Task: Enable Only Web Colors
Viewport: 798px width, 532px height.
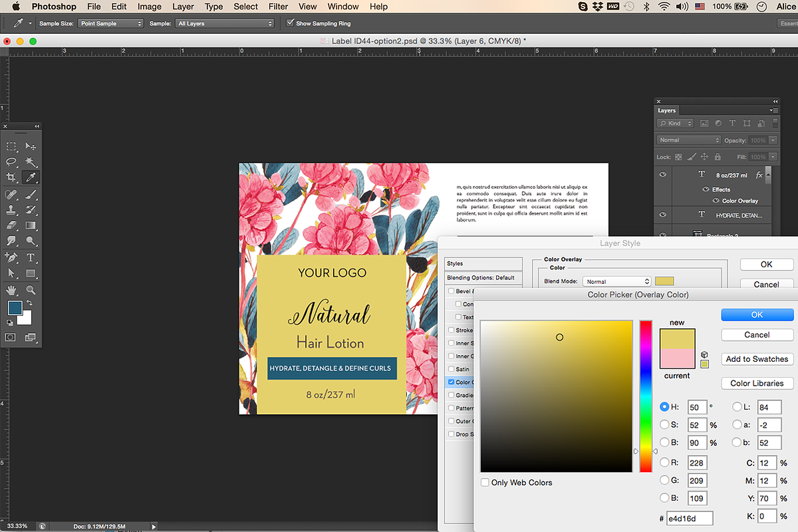Action: tap(485, 483)
